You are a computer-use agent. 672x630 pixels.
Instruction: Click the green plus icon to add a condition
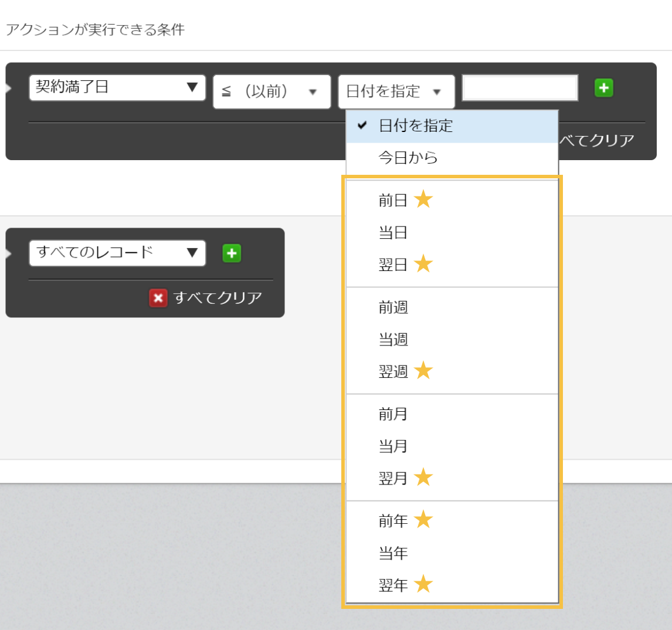604,87
